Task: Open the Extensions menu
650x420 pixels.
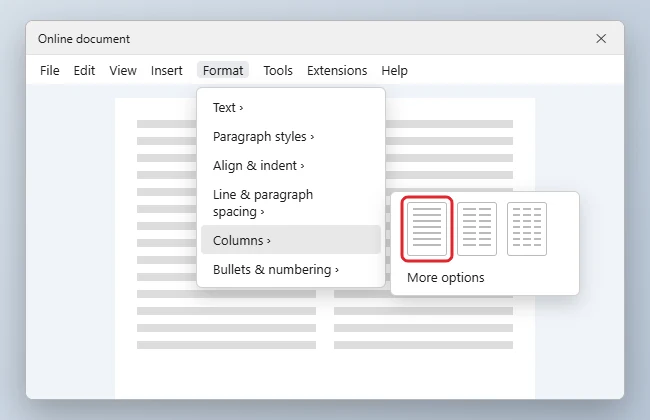Action: coord(337,70)
